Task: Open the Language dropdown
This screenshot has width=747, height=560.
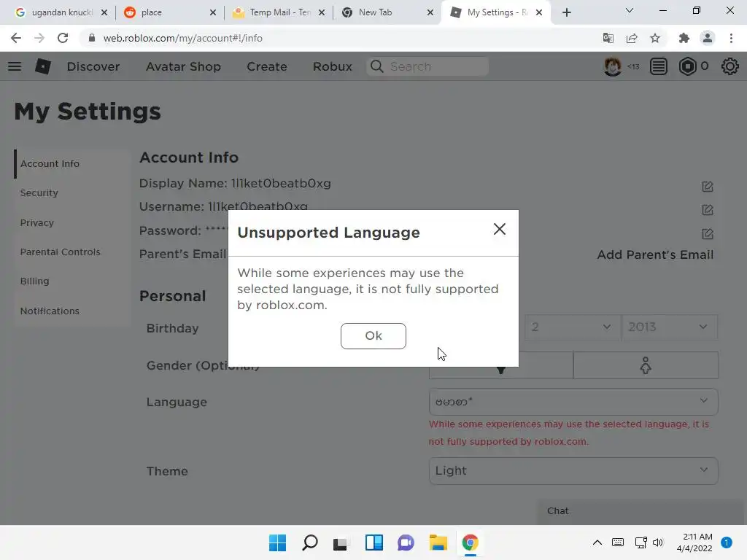Action: (x=573, y=402)
